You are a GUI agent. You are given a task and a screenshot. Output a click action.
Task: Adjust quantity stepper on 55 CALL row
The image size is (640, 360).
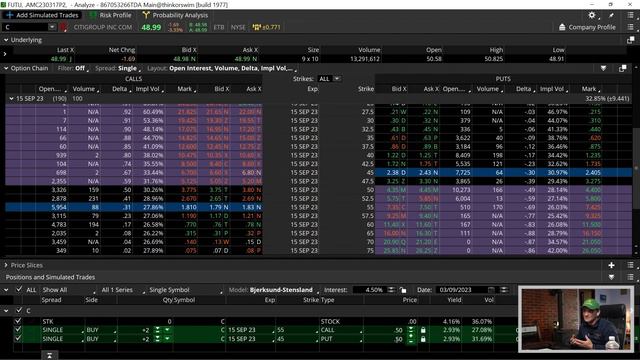158,330
